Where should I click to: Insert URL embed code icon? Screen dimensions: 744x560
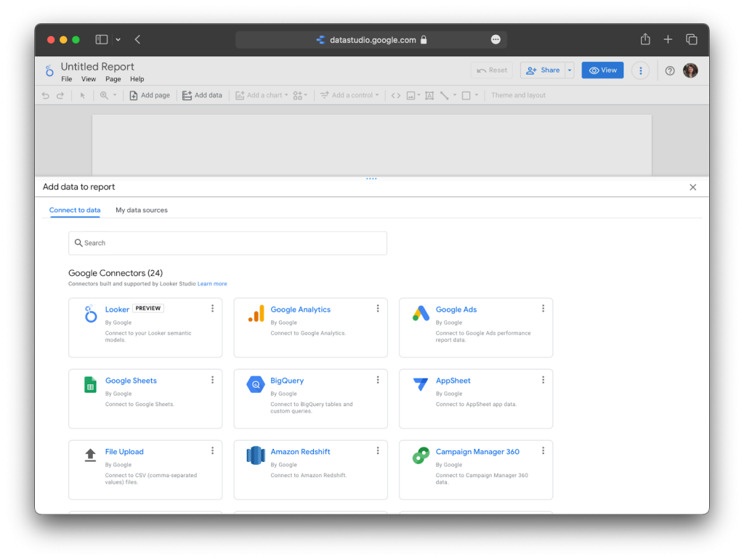(x=396, y=95)
